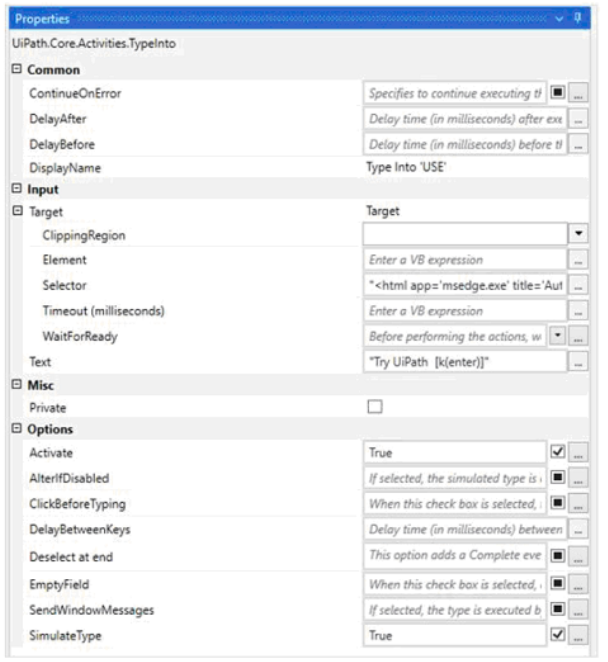This screenshot has width=608, height=662.
Task: Open expression editor for ClickBeforeTyping
Action: pyautogui.click(x=578, y=503)
